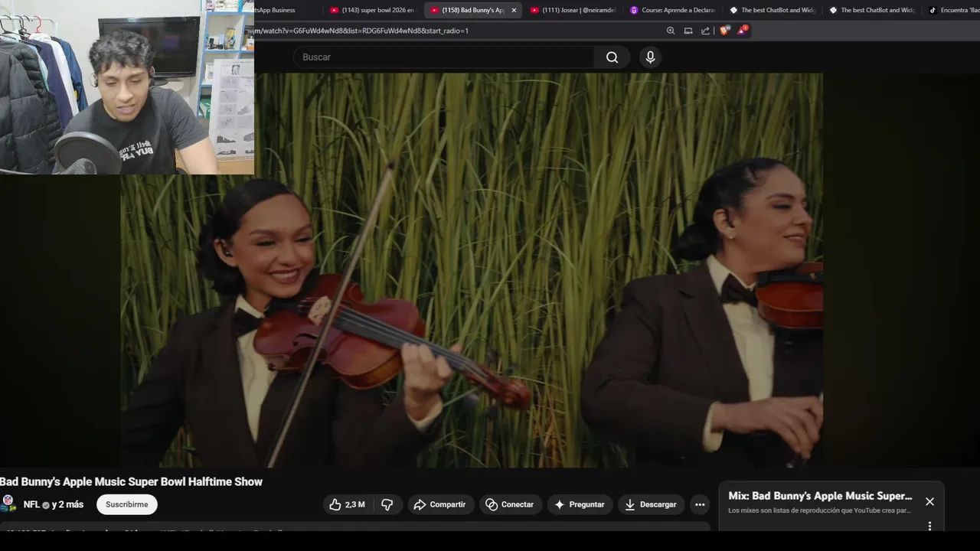Open the Brave Shields lion icon

click(x=724, y=31)
